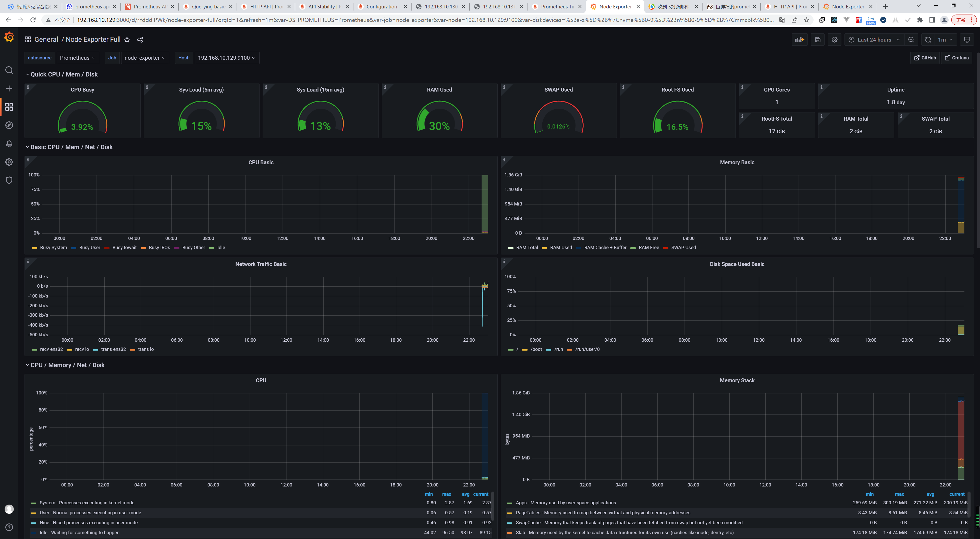Open the GitHub link button

pyautogui.click(x=925, y=58)
